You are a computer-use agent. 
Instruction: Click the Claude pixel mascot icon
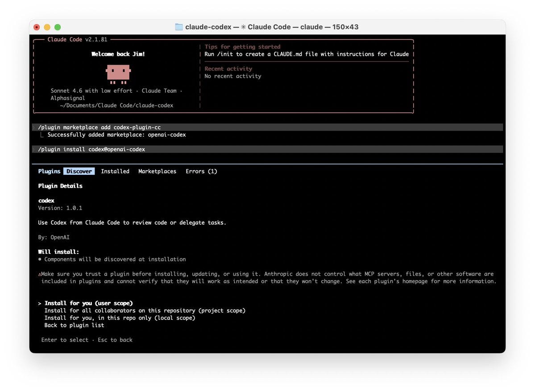tap(118, 74)
